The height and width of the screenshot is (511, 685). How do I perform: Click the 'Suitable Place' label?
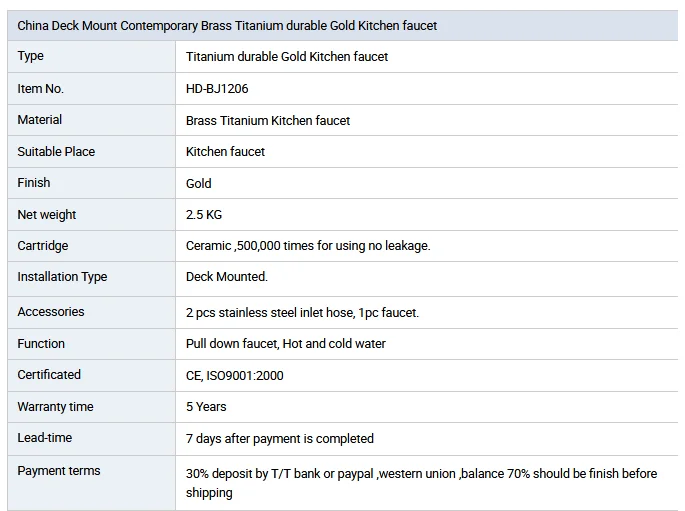56,152
